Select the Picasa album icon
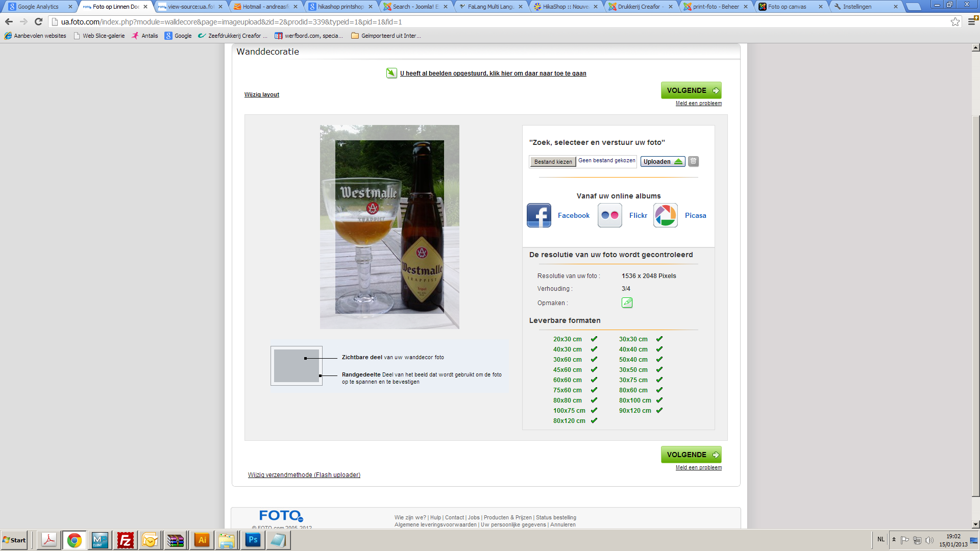Image resolution: width=980 pixels, height=551 pixels. click(665, 215)
